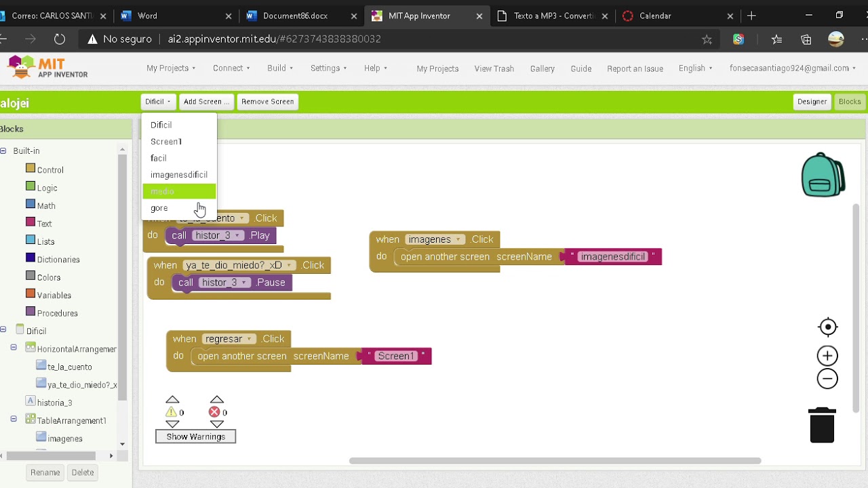The width and height of the screenshot is (868, 488).
Task: Click the green S extension icon
Action: click(x=738, y=39)
